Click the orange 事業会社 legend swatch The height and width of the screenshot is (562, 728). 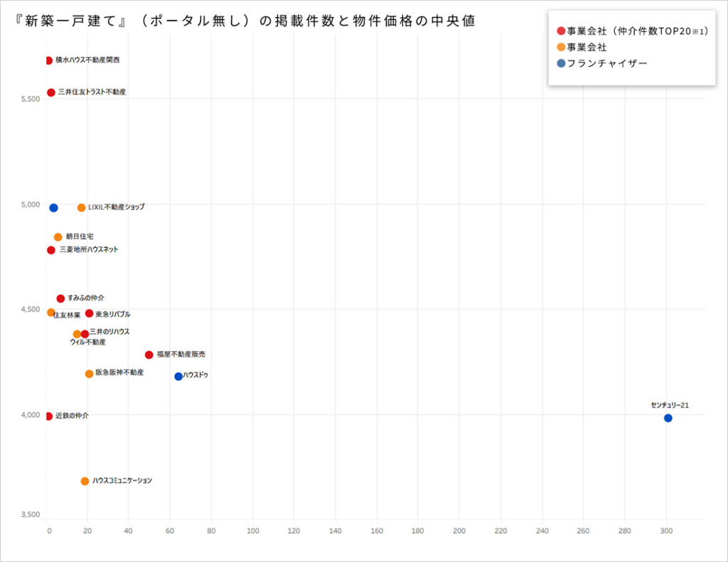click(561, 47)
